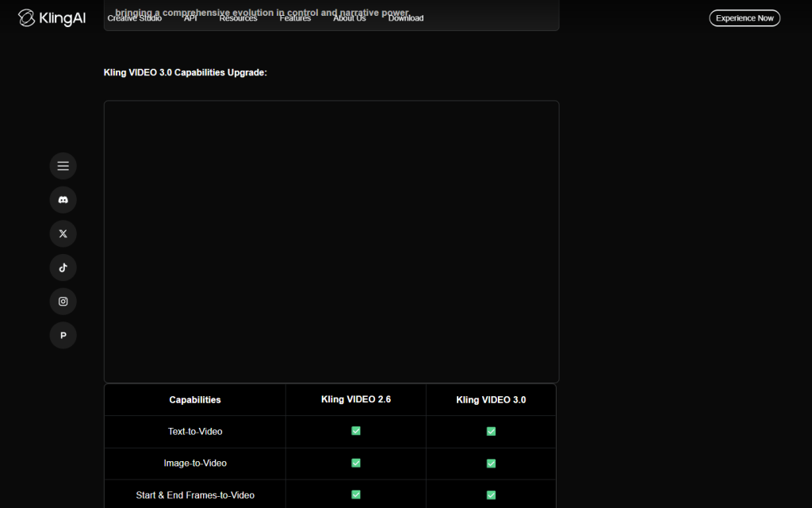Click the P social icon

pos(63,336)
